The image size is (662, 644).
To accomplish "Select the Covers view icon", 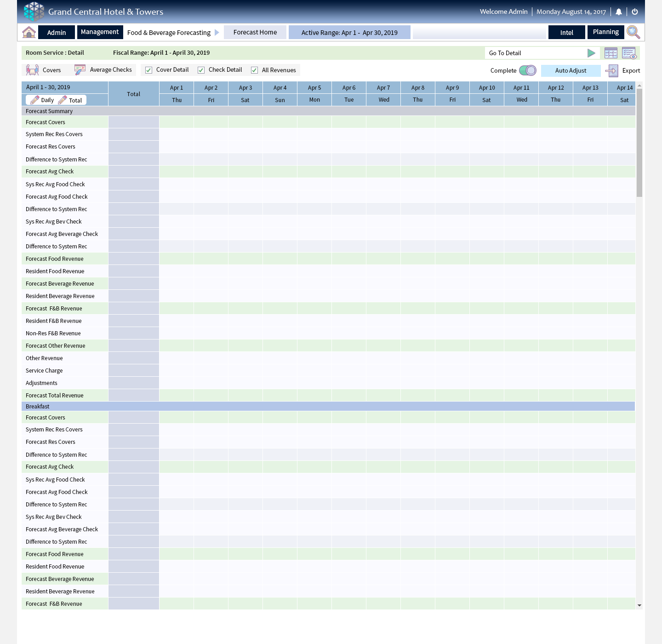I will tap(33, 70).
